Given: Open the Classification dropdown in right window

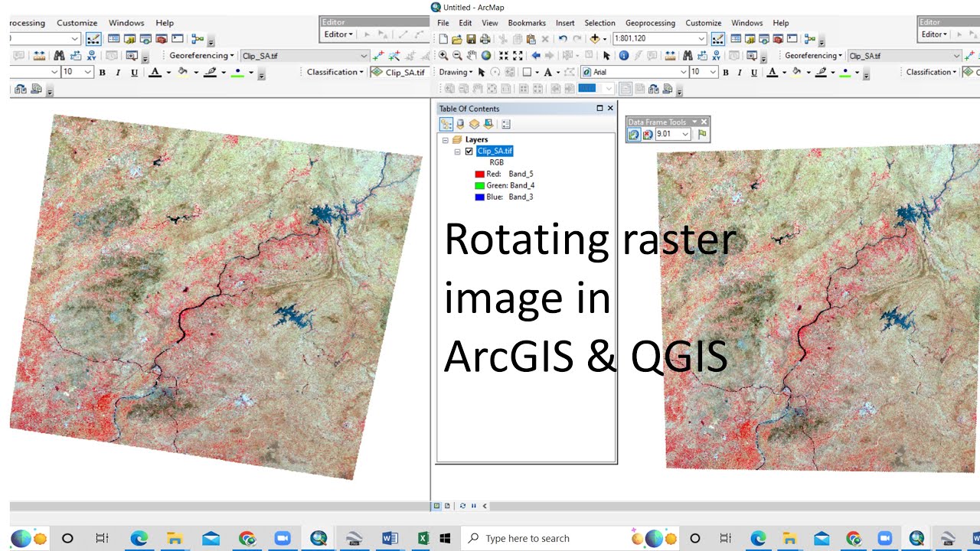Looking at the screenshot, I should [x=931, y=72].
